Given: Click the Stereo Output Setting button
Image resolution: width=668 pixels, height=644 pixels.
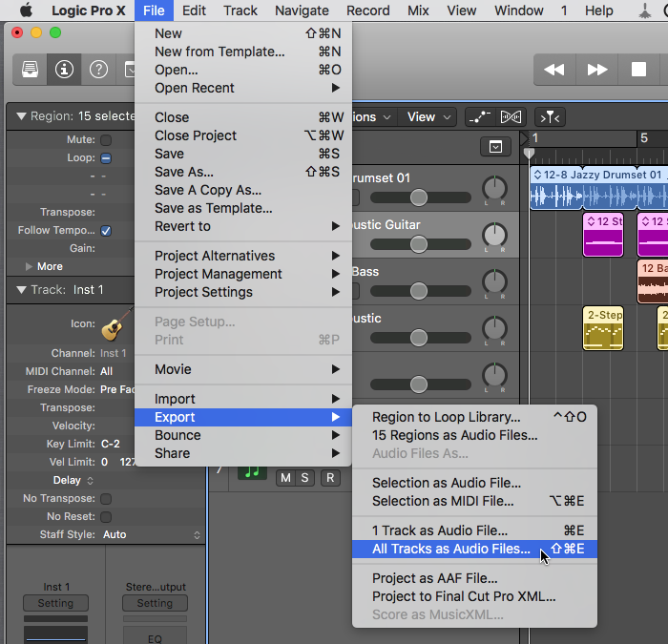Looking at the screenshot, I should (155, 603).
